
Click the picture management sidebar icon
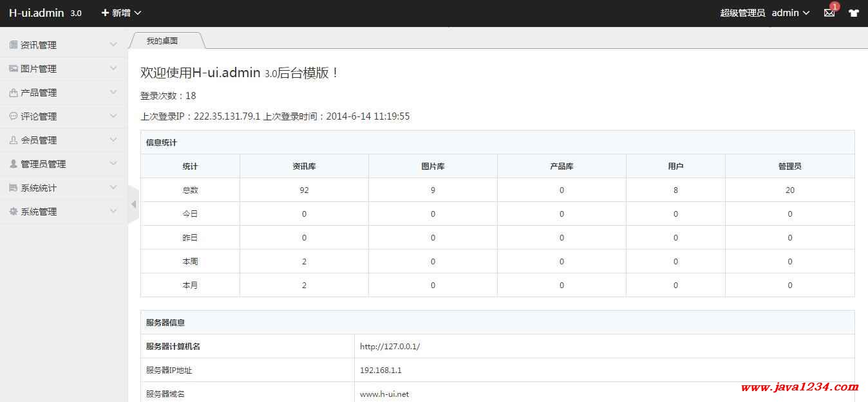point(14,69)
